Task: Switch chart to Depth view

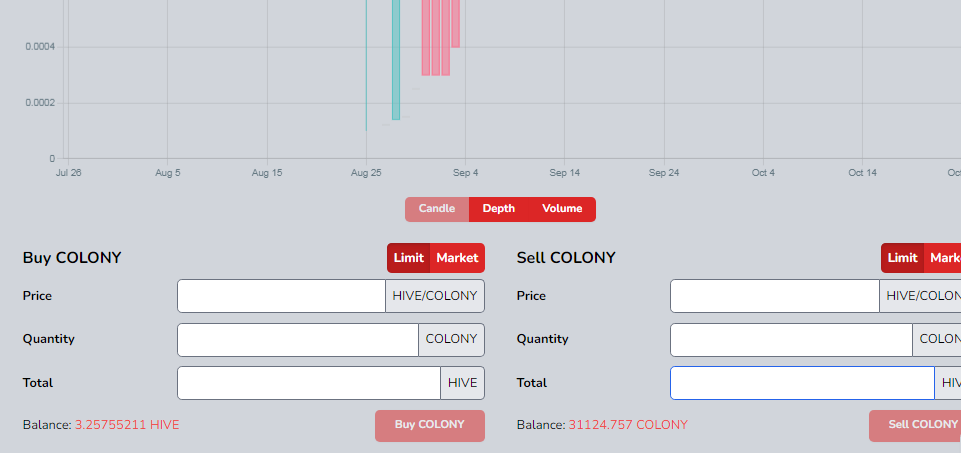Action: (499, 209)
